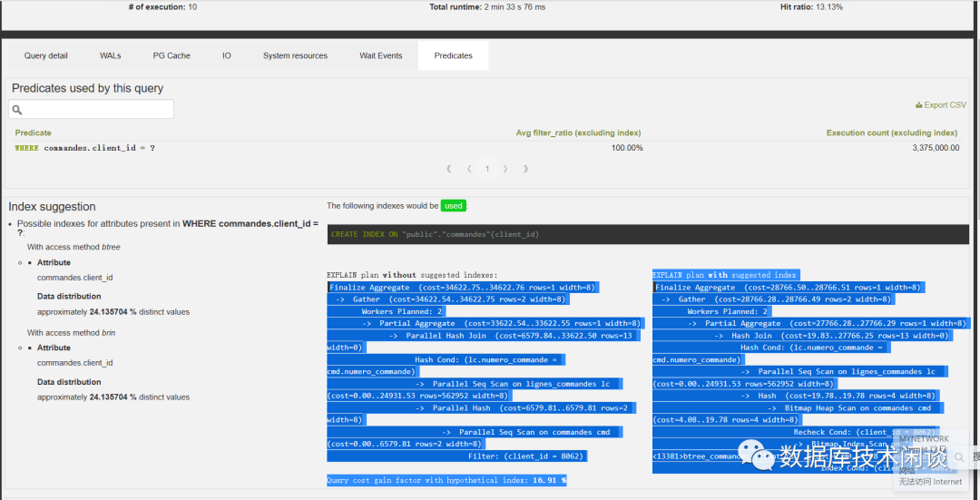
Task: Switch to the Wait Events tab
Action: [380, 55]
